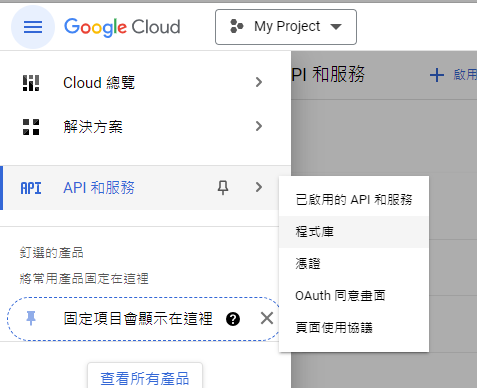Image resolution: width=477 pixels, height=388 pixels.
Task: Click the 固定項目會顯示在這裡 text
Action: coord(138,319)
